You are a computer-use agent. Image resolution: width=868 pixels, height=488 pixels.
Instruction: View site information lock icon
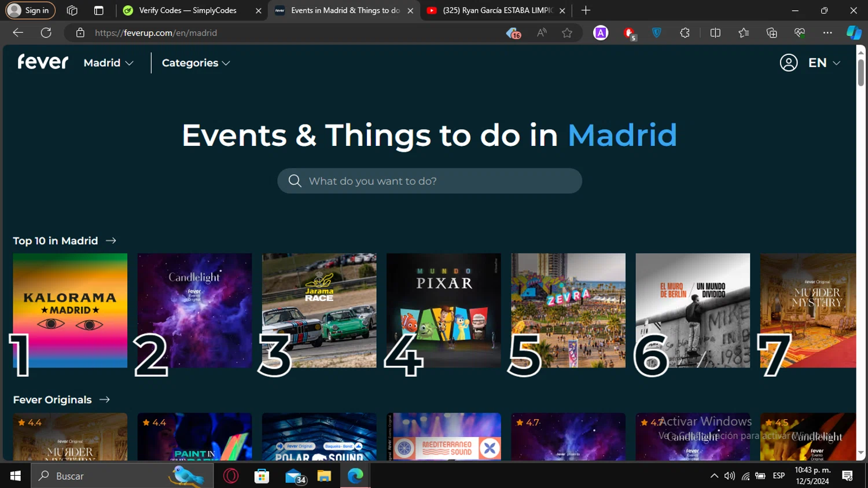pos(80,33)
